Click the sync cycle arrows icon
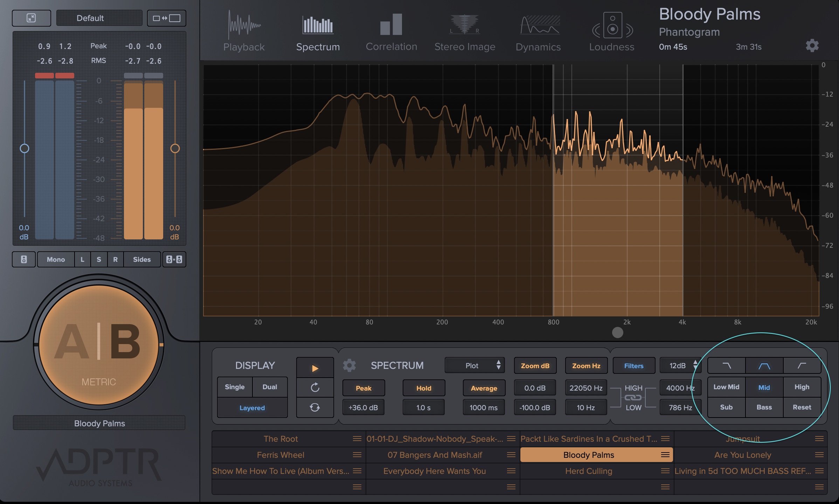The height and width of the screenshot is (504, 839). coord(315,407)
